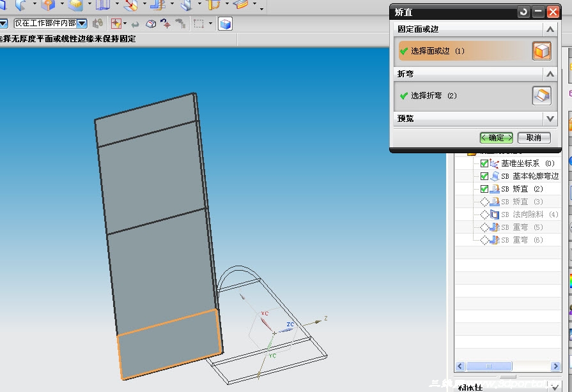The width and height of the screenshot is (572, 392).
Task: Click the yellow pipe rebend toolbar icon
Action: point(213,4)
